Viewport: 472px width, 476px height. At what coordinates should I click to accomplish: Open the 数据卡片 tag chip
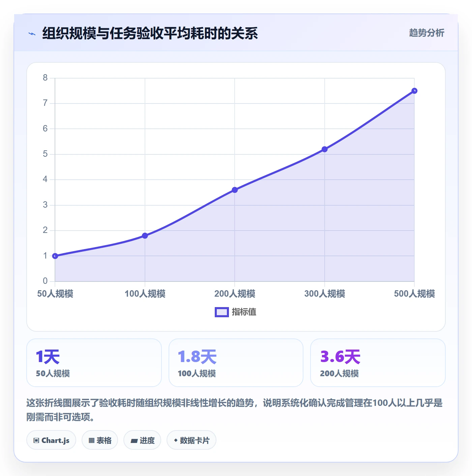(191, 440)
